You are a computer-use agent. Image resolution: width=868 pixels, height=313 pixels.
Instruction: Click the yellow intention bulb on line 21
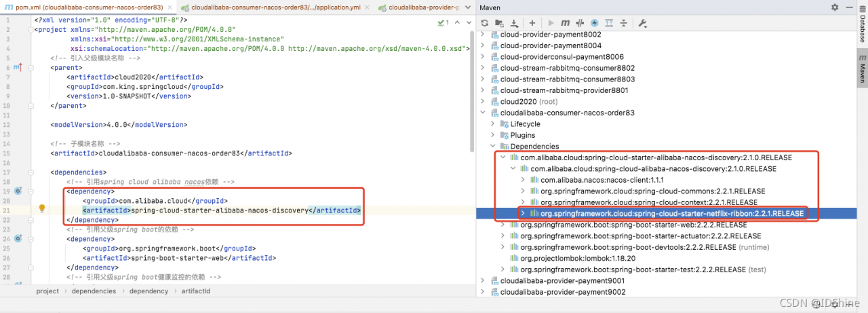point(41,210)
